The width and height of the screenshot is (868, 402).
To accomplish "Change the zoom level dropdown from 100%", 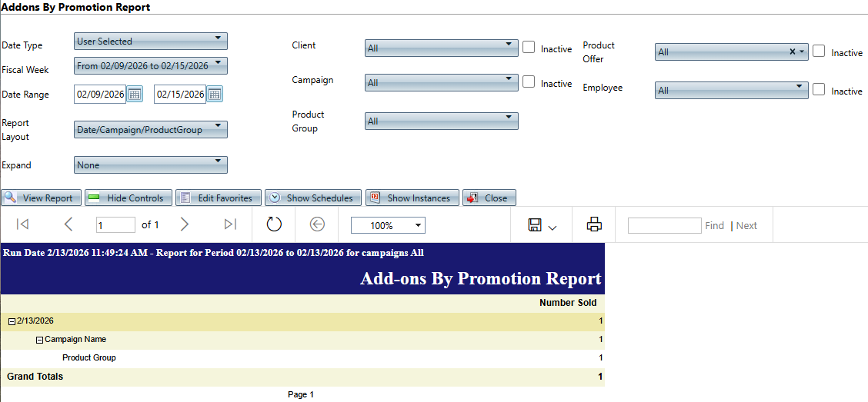I will tap(388, 225).
